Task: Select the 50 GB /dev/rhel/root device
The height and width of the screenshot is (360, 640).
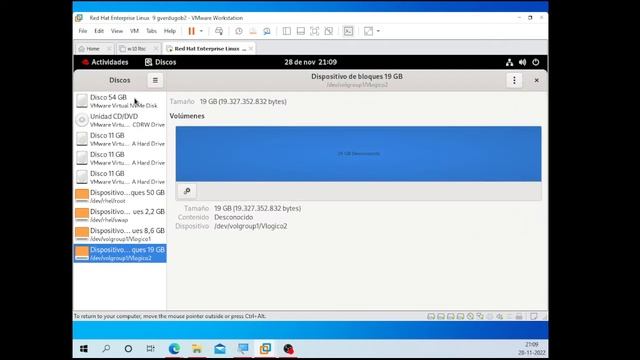Action: (x=120, y=196)
